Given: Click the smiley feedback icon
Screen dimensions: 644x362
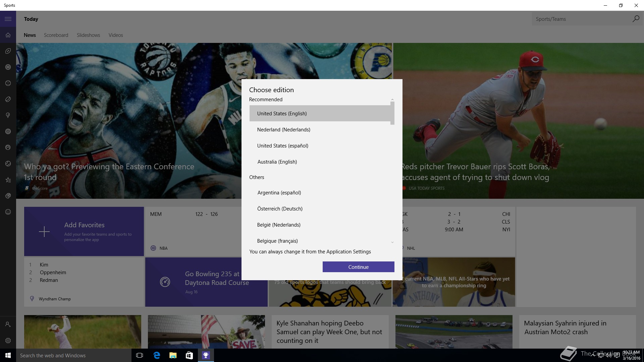Looking at the screenshot, I should point(8,212).
